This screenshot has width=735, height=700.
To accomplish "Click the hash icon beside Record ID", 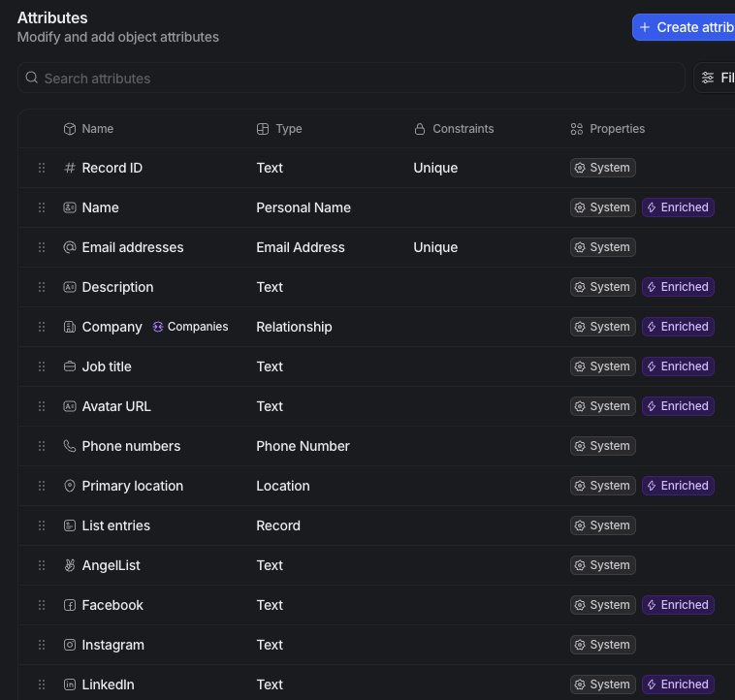I will click(x=70, y=168).
